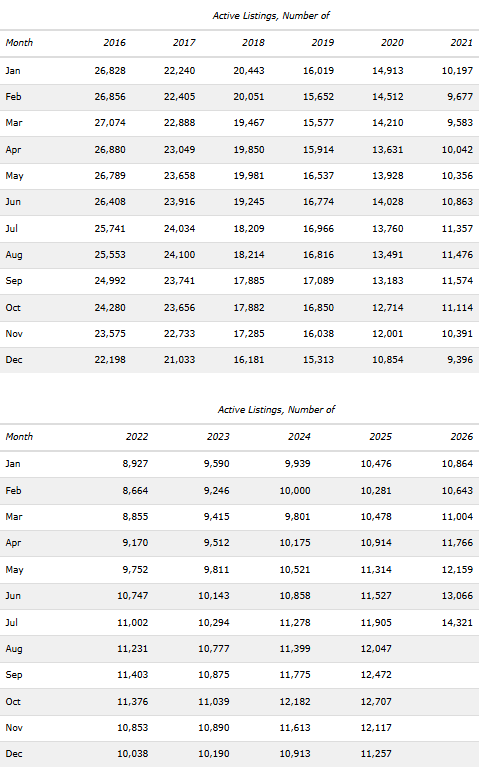Click the Apr 2020 value 13,631

click(388, 150)
